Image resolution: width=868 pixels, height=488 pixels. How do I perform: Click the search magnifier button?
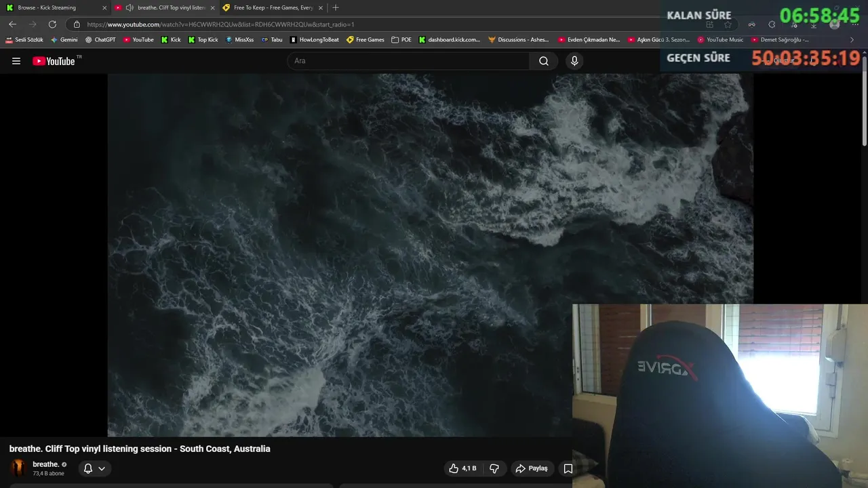pos(544,61)
